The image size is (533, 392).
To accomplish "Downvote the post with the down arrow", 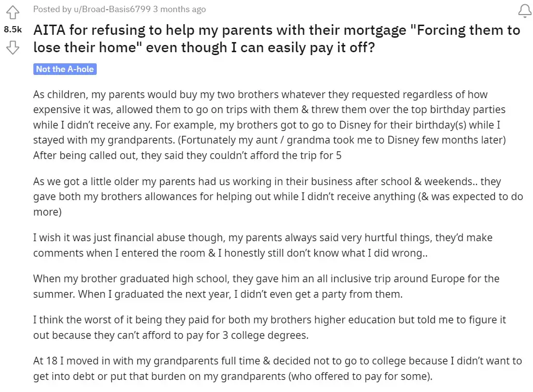I will tap(13, 48).
